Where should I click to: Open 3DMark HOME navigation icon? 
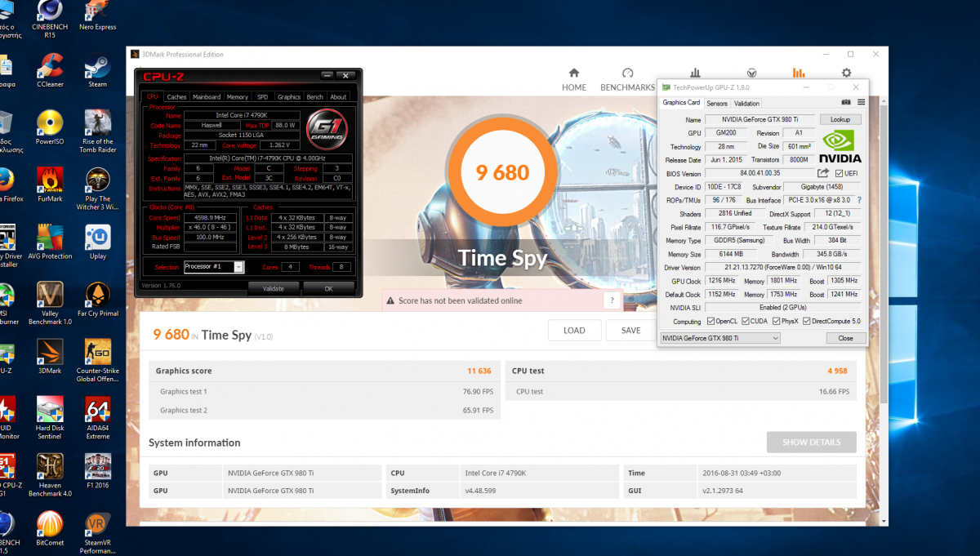click(x=574, y=73)
